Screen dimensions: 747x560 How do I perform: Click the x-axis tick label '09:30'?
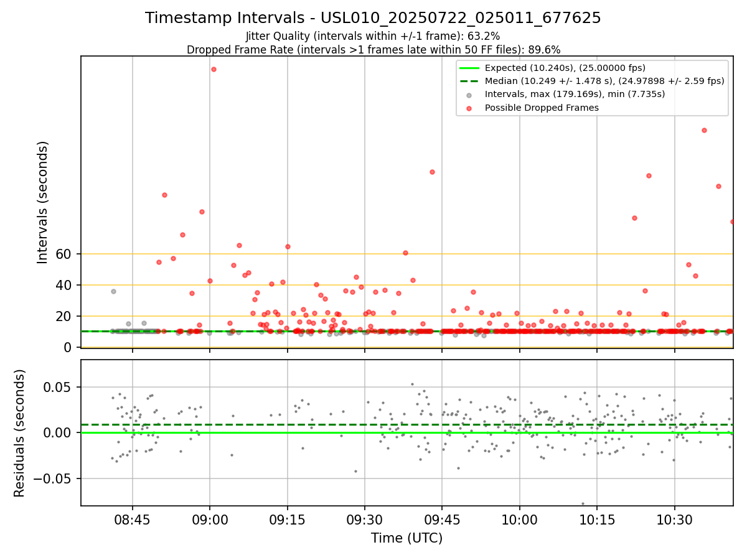click(x=365, y=520)
